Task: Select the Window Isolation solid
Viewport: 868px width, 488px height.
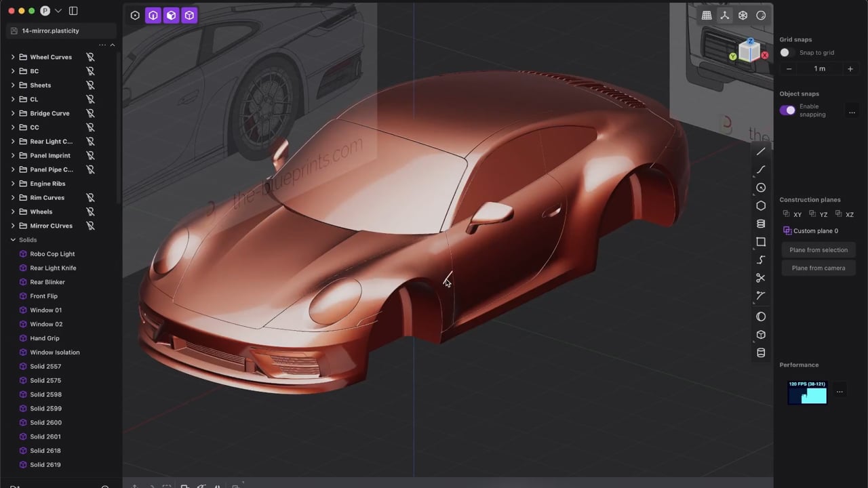Action: pos(54,352)
